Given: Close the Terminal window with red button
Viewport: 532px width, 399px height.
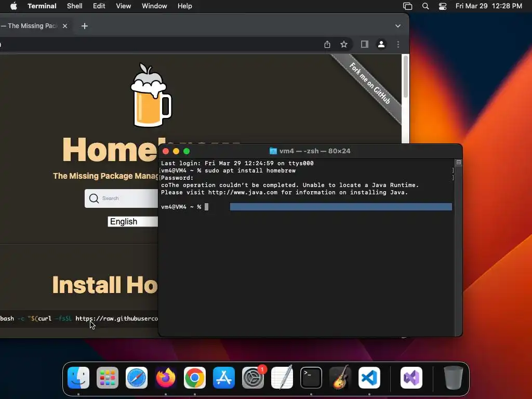Looking at the screenshot, I should click(166, 151).
